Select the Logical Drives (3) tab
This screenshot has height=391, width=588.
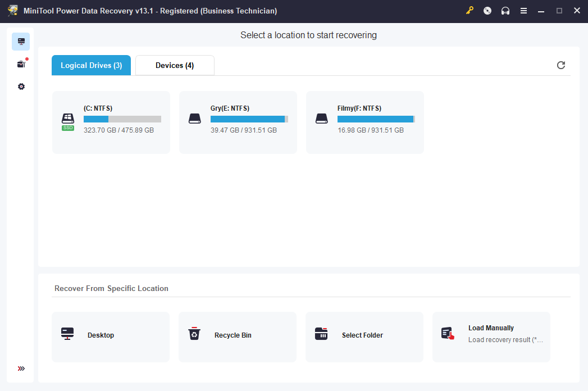91,65
